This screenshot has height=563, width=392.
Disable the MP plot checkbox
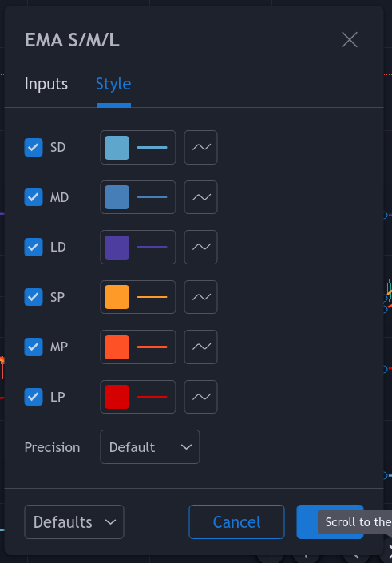(34, 347)
